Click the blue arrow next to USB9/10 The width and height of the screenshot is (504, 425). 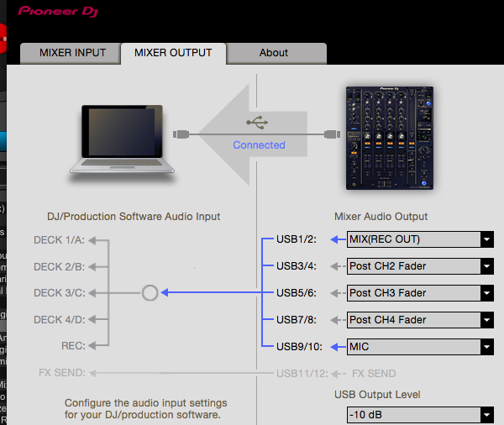pyautogui.click(x=339, y=347)
